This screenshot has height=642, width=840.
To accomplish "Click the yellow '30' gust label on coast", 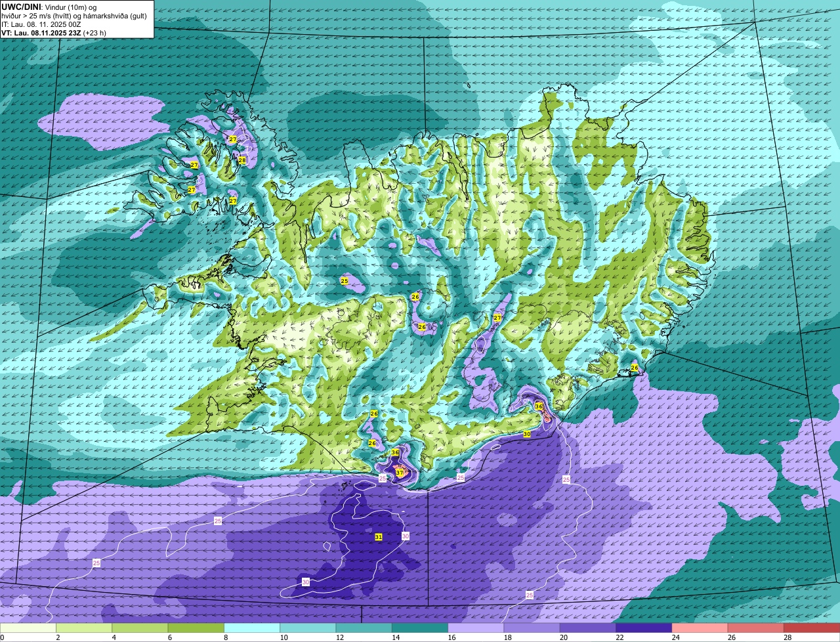I will coord(526,435).
